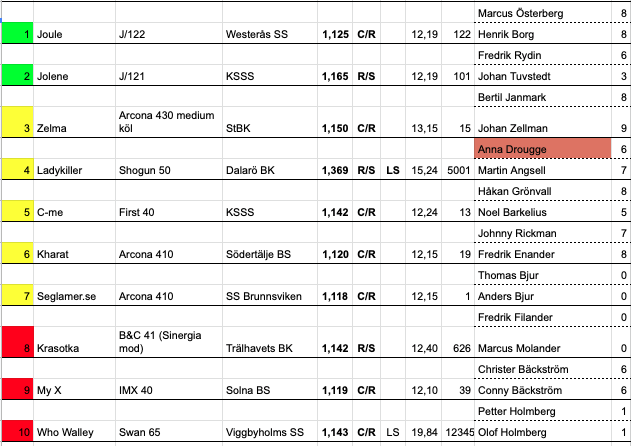Select the Joule boat name cell
This screenshot has height=446, width=631.
(72, 34)
